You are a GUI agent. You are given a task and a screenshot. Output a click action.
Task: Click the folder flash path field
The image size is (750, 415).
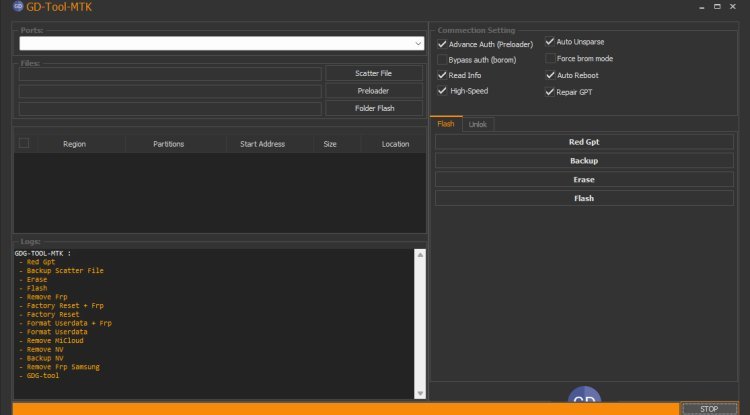pos(170,109)
